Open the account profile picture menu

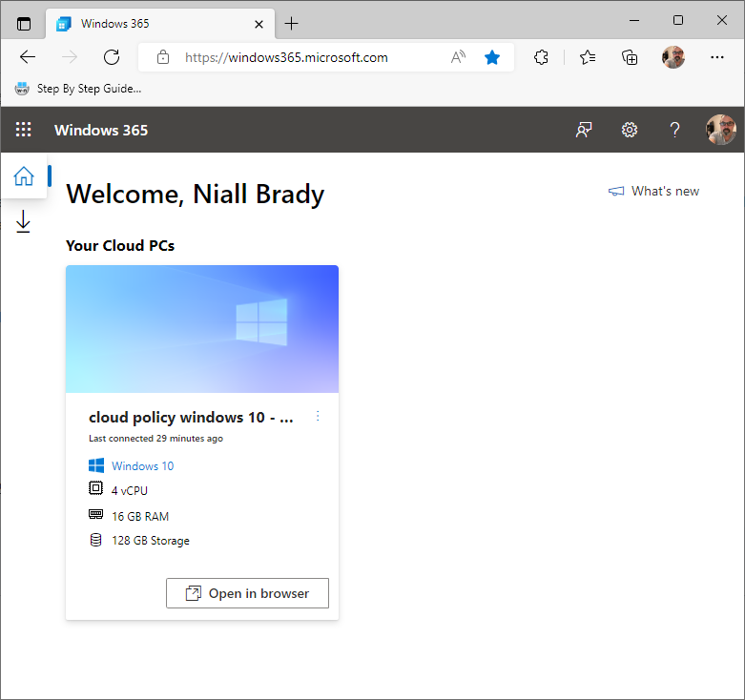(x=720, y=130)
